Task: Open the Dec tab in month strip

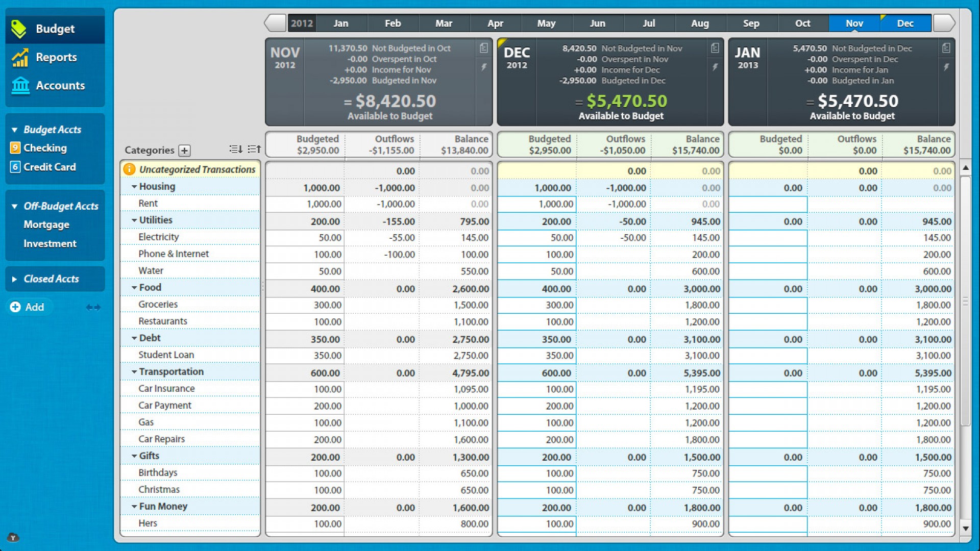Action: (x=905, y=23)
